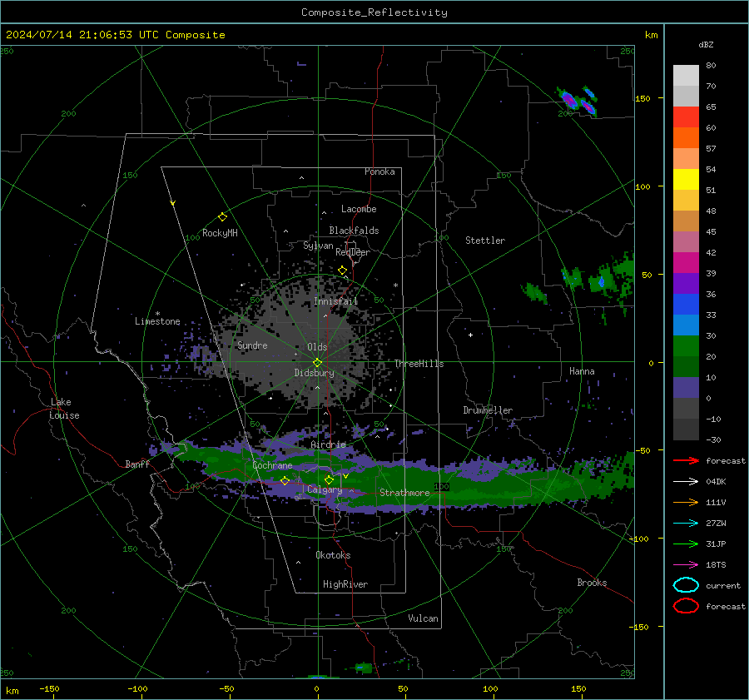749x700 pixels.
Task: Select the bright green 20–30 dBZ swatch
Action: pos(686,346)
